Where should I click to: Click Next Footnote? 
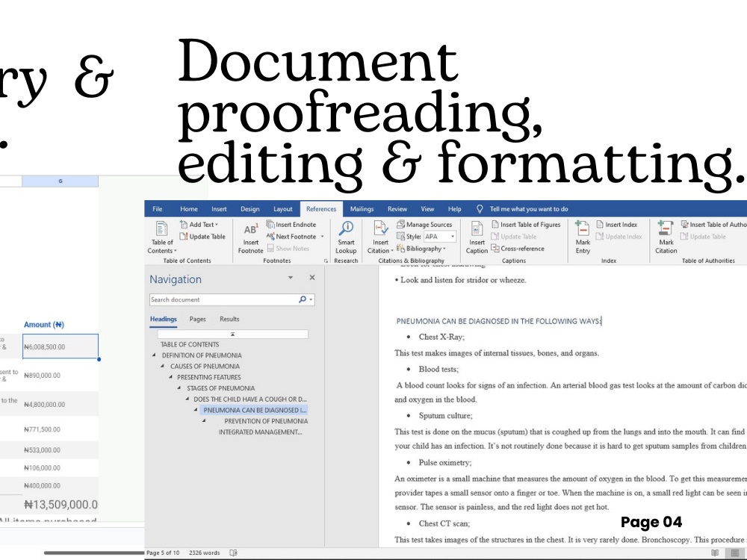coord(291,236)
